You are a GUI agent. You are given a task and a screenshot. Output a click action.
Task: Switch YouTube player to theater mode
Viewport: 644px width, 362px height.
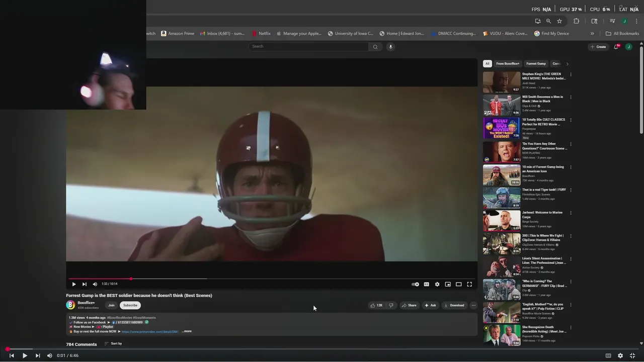click(x=458, y=284)
